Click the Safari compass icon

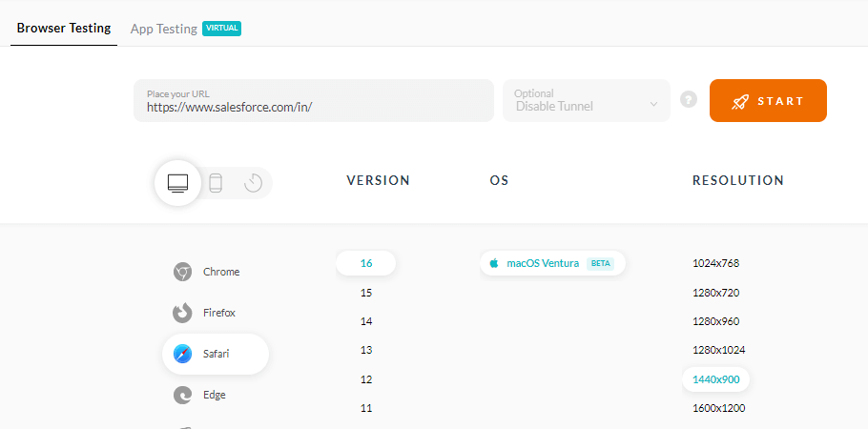183,354
